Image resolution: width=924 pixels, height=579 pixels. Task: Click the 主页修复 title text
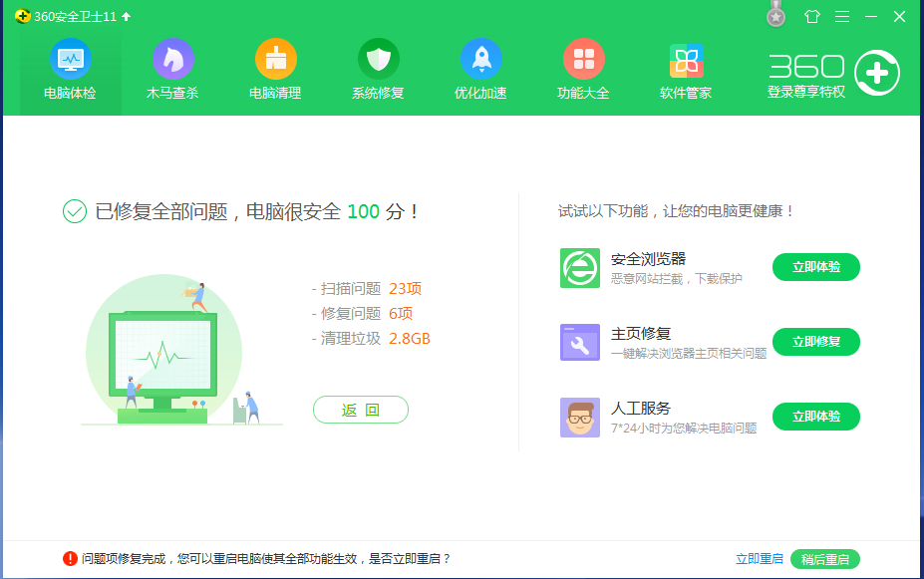click(641, 334)
